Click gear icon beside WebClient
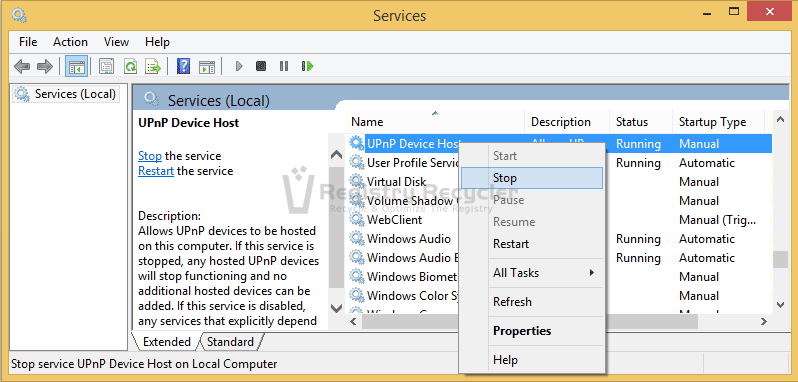 pyautogui.click(x=357, y=220)
